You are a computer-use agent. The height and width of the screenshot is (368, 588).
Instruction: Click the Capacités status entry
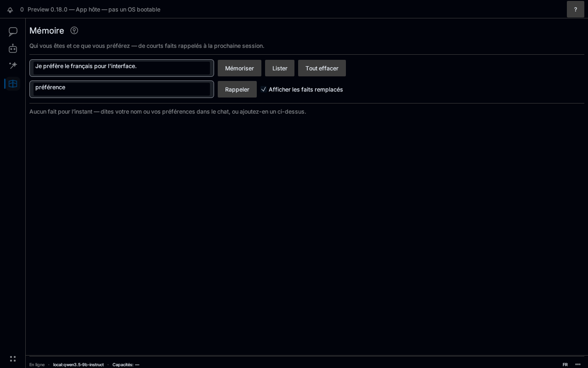click(x=126, y=364)
